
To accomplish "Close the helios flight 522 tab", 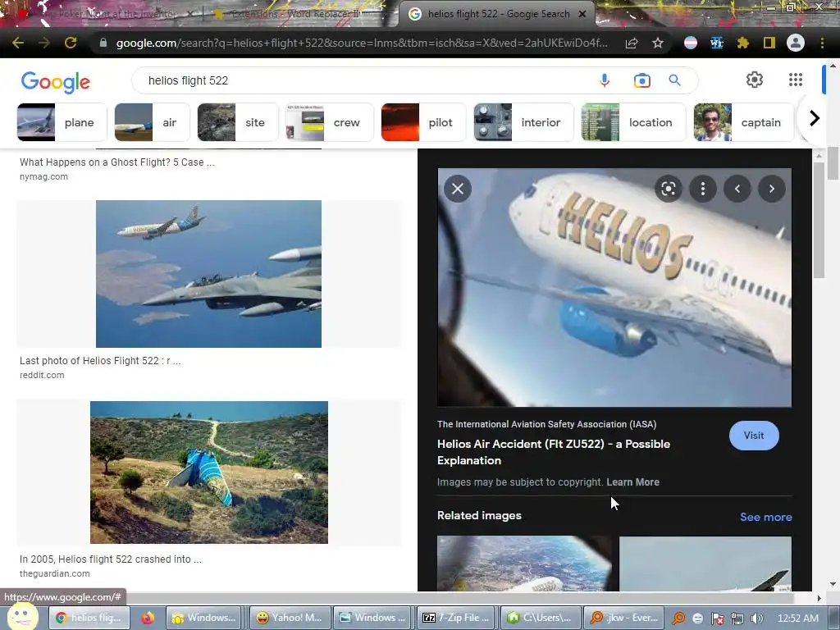I will tap(582, 14).
